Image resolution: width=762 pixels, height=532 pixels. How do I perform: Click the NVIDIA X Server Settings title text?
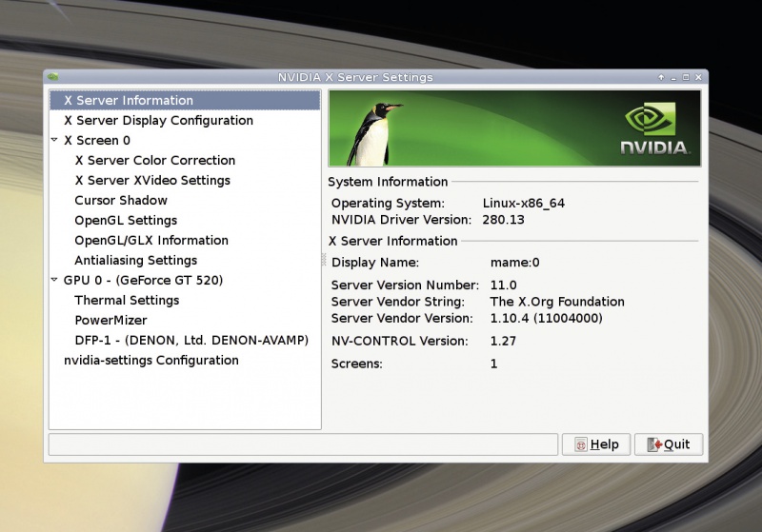point(355,77)
